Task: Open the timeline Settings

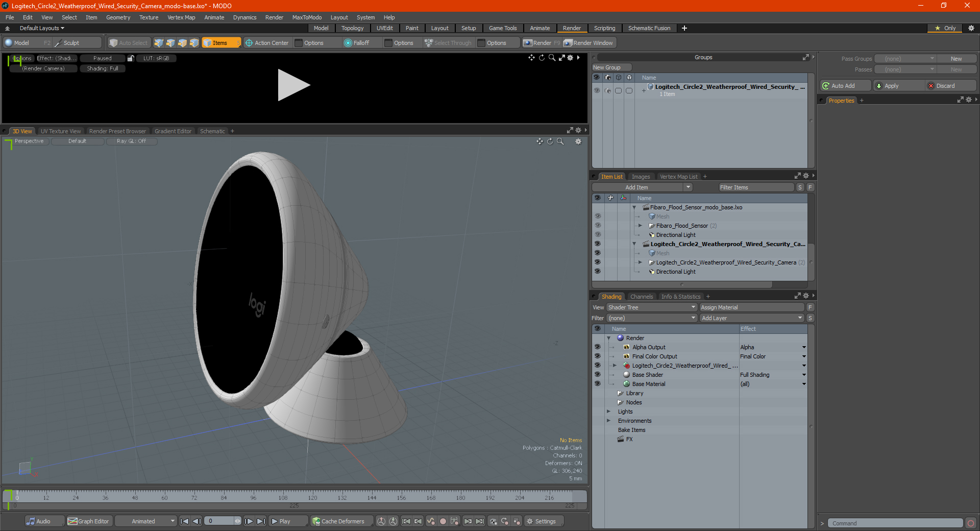Action: [x=544, y=521]
